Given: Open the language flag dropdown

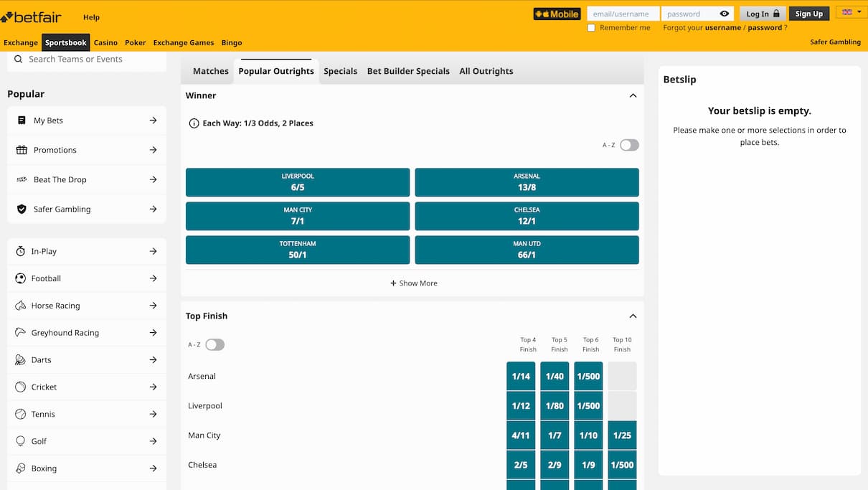Looking at the screenshot, I should point(852,12).
